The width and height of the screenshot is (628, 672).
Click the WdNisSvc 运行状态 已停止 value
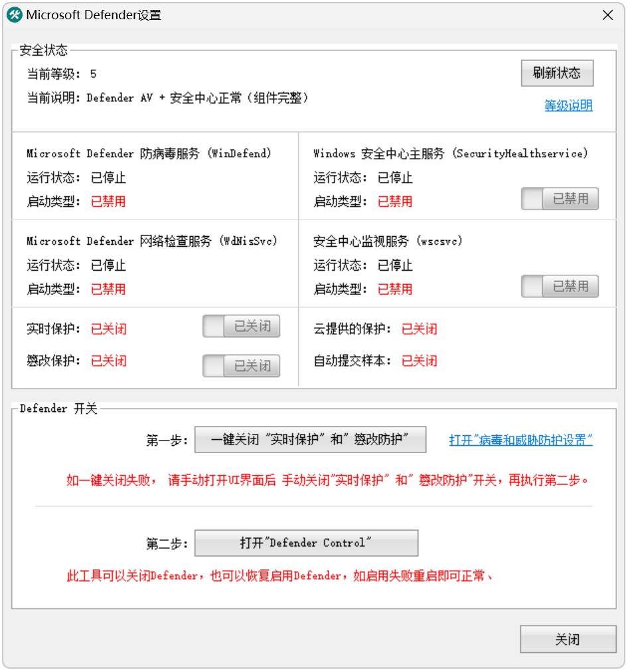click(x=108, y=265)
